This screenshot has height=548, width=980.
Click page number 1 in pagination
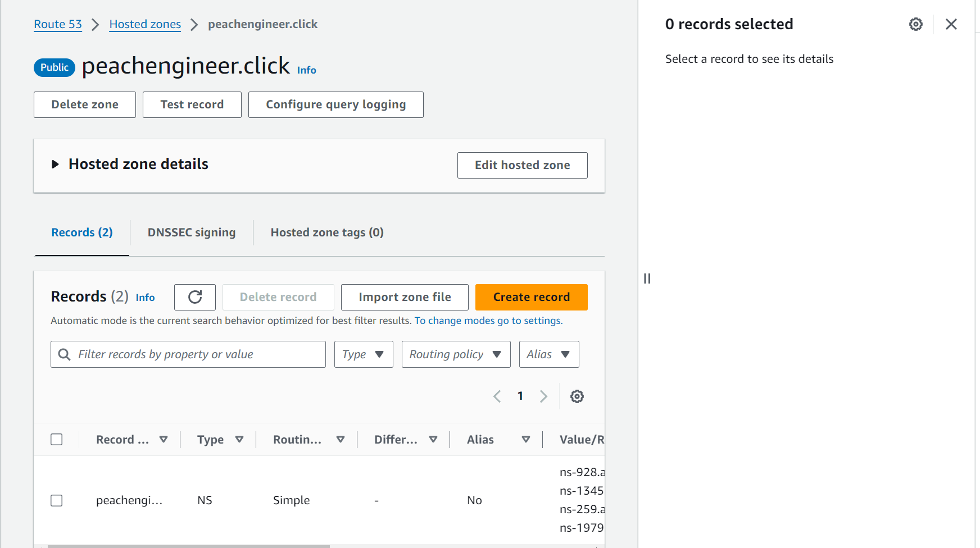[x=520, y=396]
